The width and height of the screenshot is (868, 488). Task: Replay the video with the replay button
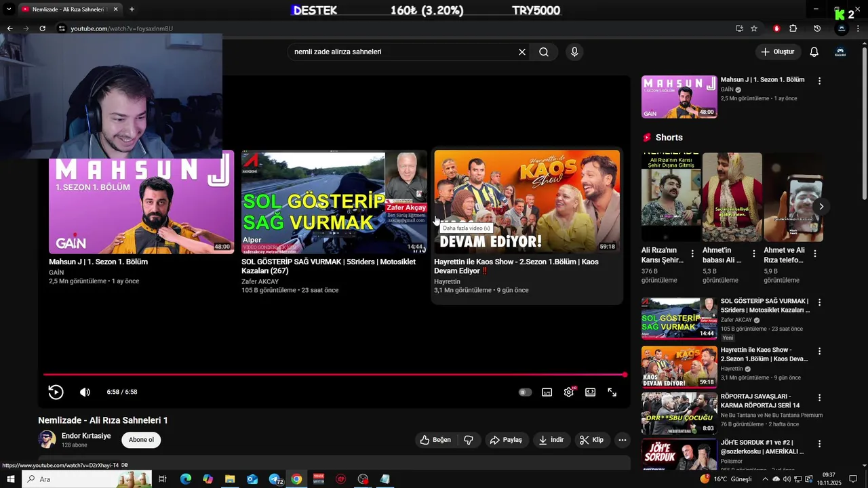tap(56, 392)
